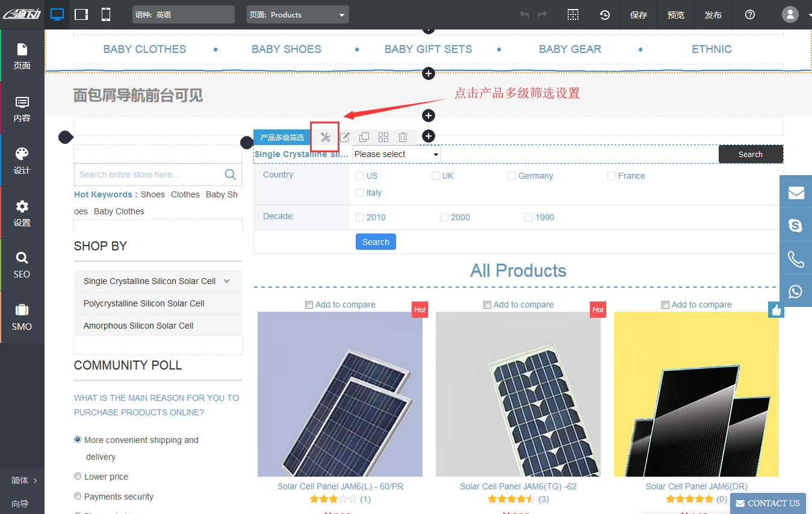This screenshot has width=812, height=514.
Task: Open the SEO panel in the left sidebar
Action: [x=22, y=265]
